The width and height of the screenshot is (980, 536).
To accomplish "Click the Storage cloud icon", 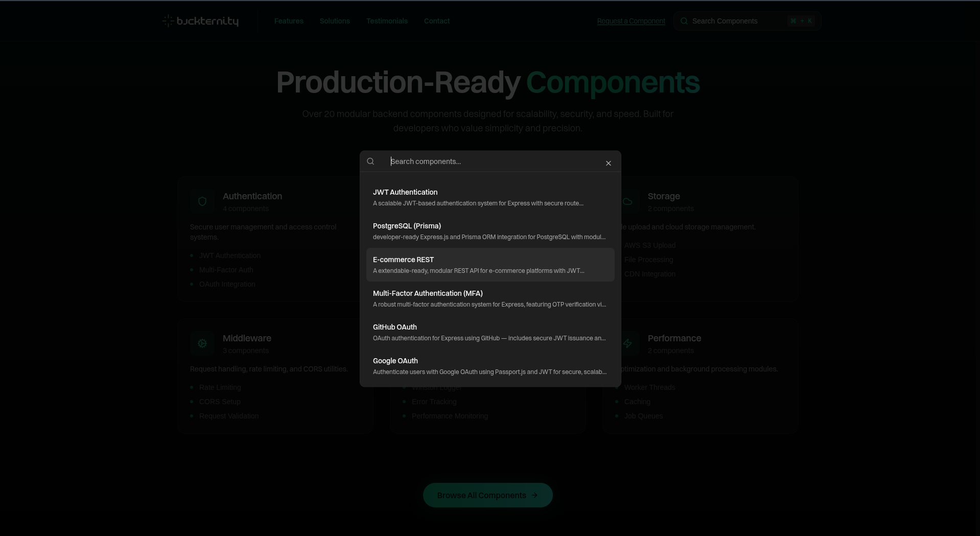I will [627, 201].
